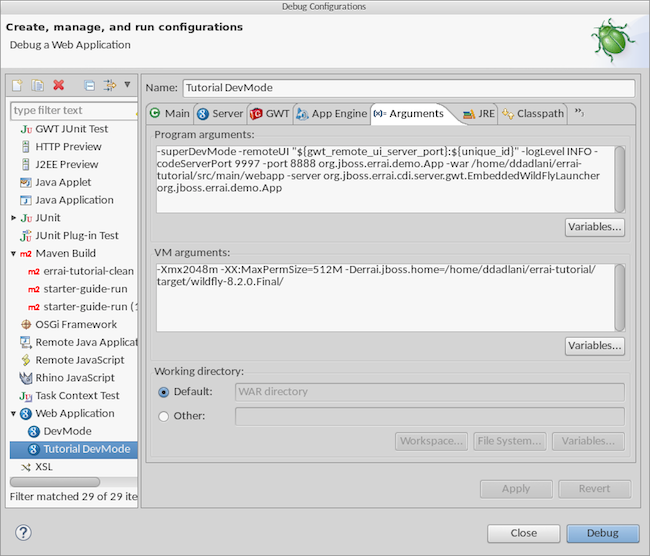The height and width of the screenshot is (556, 650).
Task: Click the Variables... button in Working directory
Action: pos(588,441)
